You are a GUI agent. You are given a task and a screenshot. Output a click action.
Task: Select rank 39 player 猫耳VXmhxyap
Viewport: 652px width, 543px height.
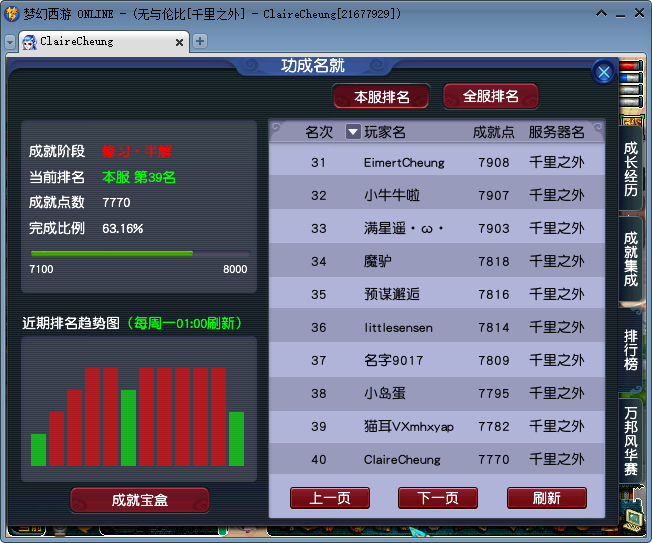point(437,426)
